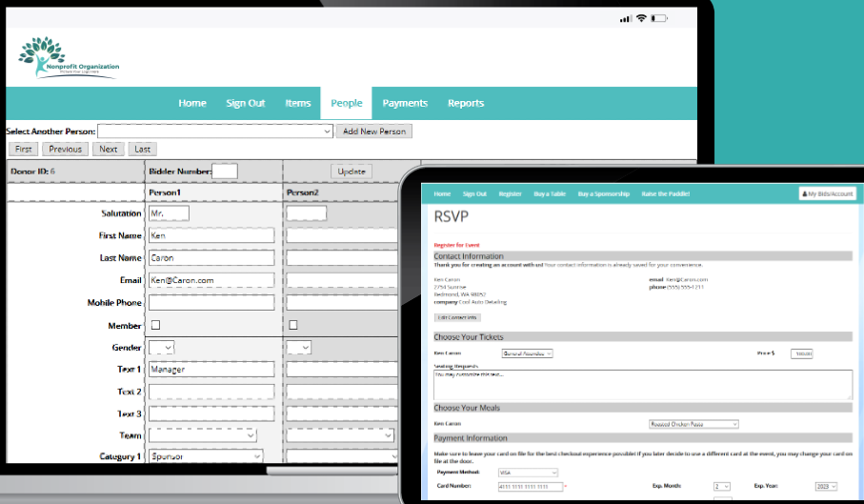Select the People tab
The height and width of the screenshot is (504, 864).
coord(347,103)
